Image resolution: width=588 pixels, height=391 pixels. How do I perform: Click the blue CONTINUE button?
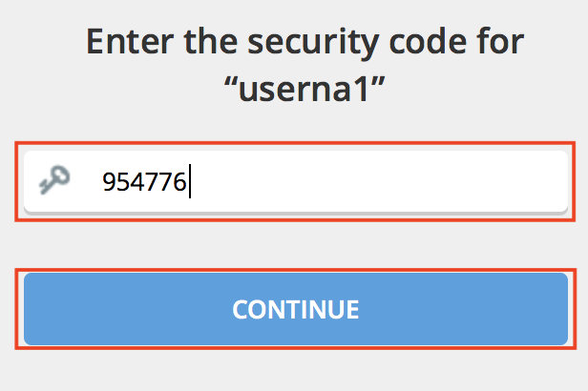pyautogui.click(x=296, y=309)
